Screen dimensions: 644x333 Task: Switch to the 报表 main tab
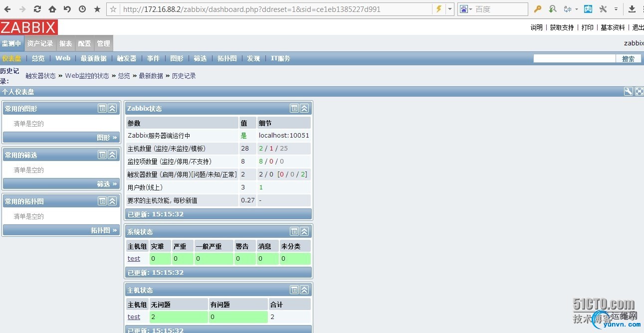pos(65,43)
